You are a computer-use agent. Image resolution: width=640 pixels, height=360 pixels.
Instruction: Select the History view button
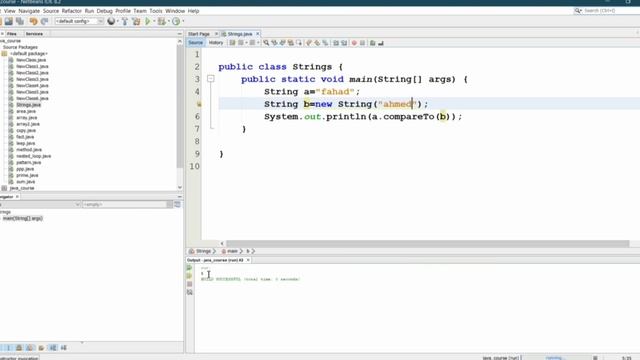pos(216,43)
